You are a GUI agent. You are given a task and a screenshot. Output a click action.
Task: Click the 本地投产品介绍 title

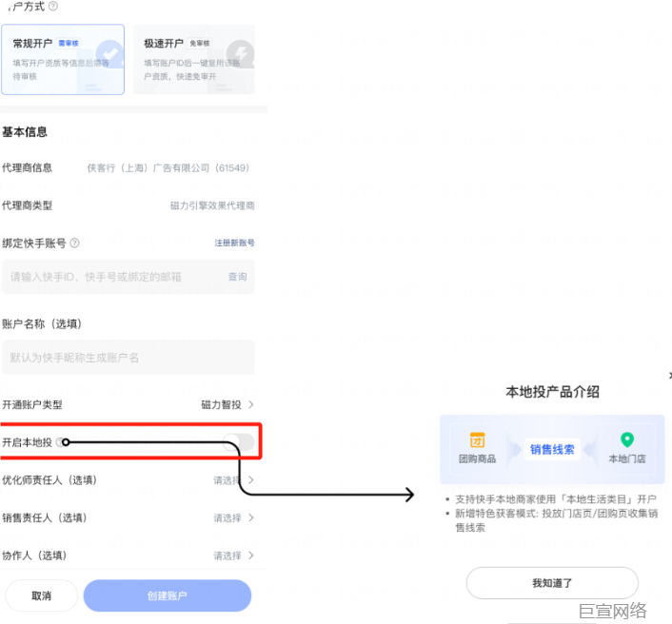coord(552,392)
